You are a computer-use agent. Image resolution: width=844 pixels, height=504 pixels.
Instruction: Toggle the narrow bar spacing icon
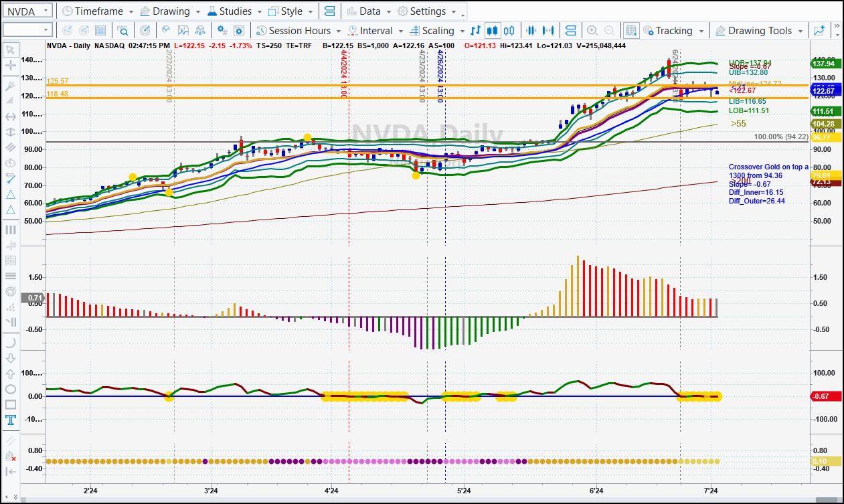coord(532,30)
